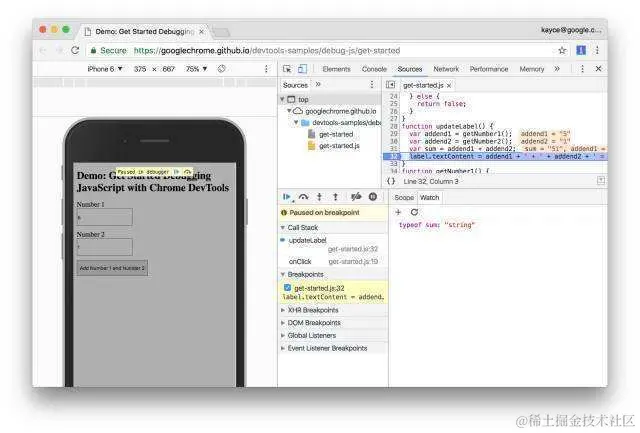Open the Network tab
The width and height of the screenshot is (640, 433).
[x=446, y=69]
